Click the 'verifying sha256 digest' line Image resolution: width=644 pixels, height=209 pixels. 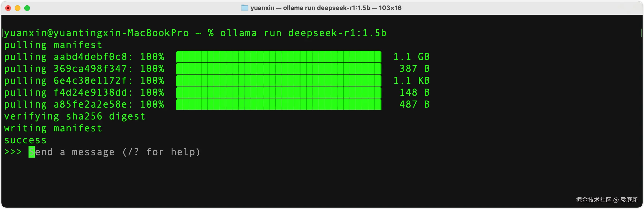click(75, 116)
